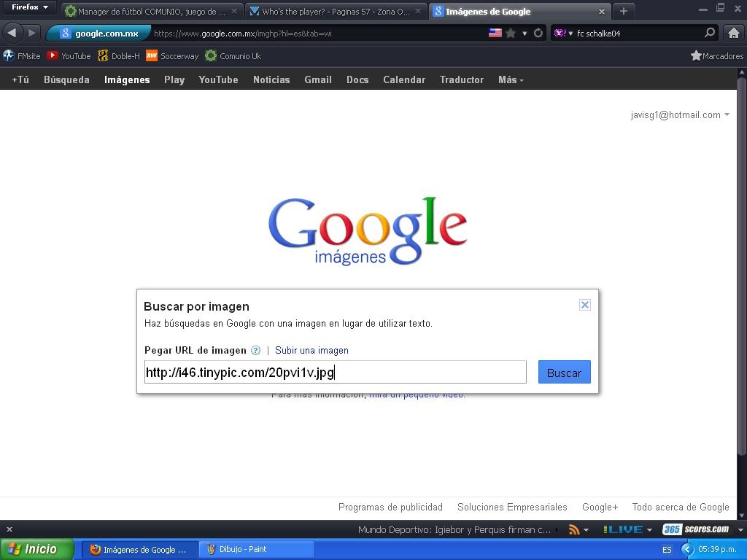The image size is (747, 560).
Task: Click the google.com.mx site identity button
Action: 99,34
